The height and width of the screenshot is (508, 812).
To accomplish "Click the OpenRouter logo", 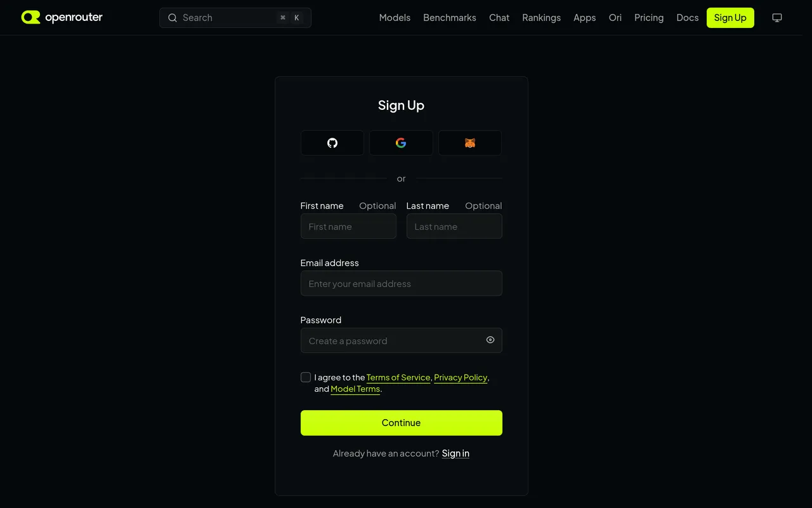I will click(62, 17).
